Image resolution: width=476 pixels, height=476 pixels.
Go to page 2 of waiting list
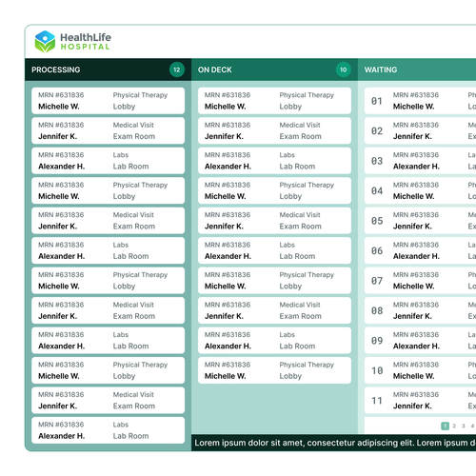[454, 426]
